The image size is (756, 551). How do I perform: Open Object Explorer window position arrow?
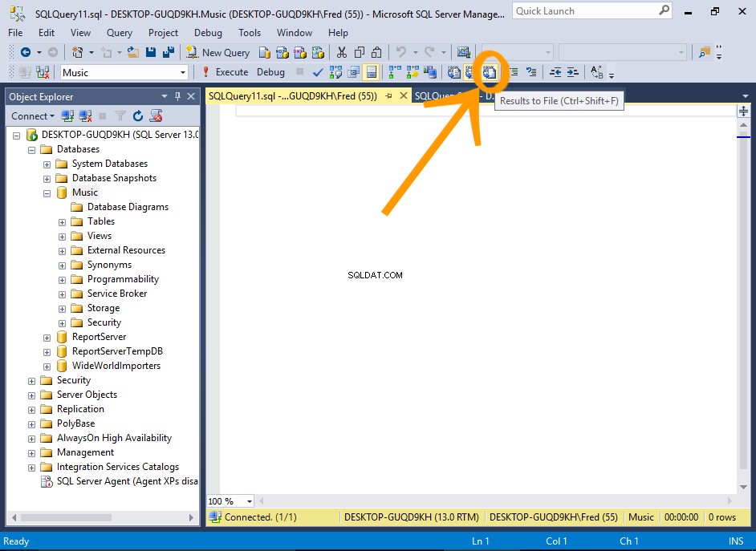point(165,96)
